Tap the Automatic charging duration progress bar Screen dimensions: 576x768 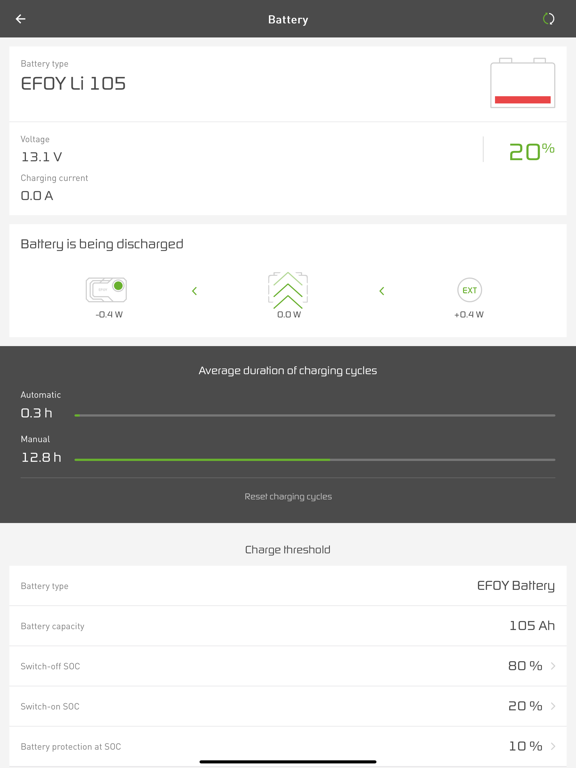tap(314, 415)
